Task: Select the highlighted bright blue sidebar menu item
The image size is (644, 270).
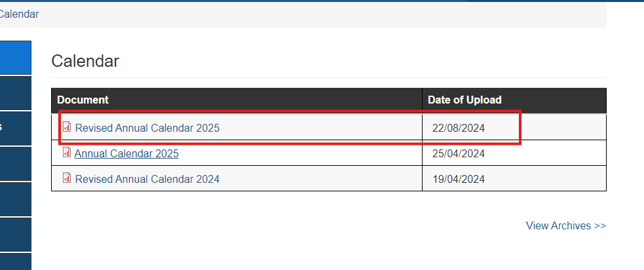Action: pos(16,58)
